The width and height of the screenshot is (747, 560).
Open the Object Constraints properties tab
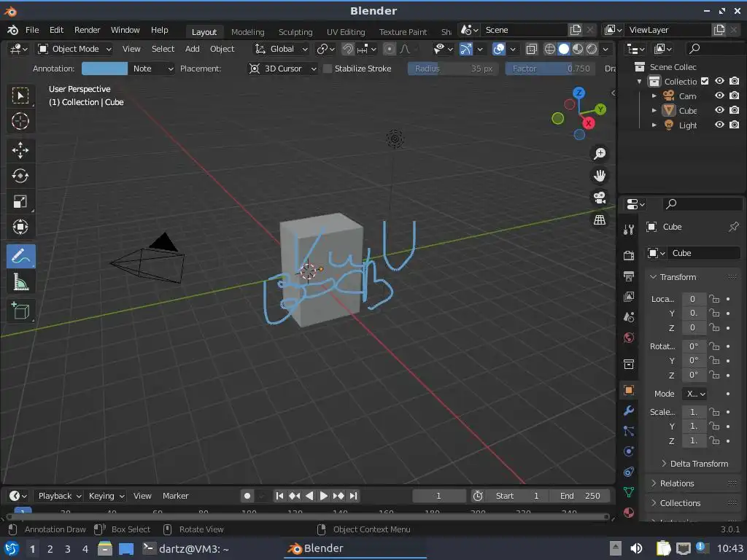629,472
